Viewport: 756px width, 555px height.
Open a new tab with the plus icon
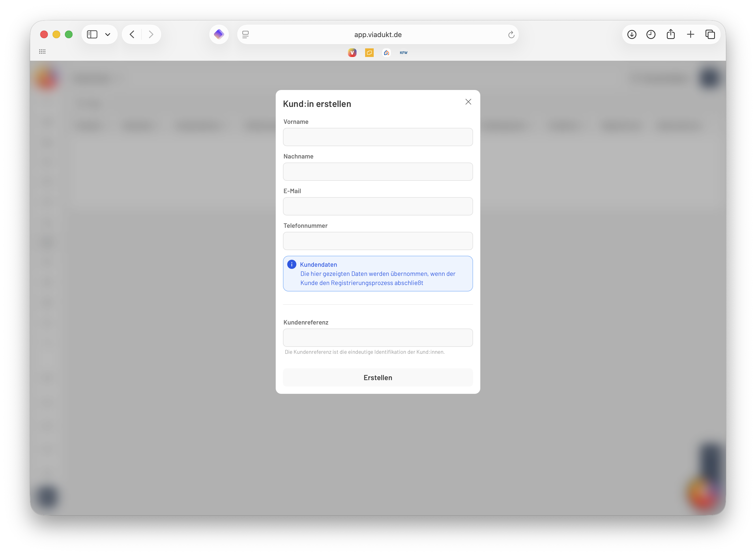[690, 34]
